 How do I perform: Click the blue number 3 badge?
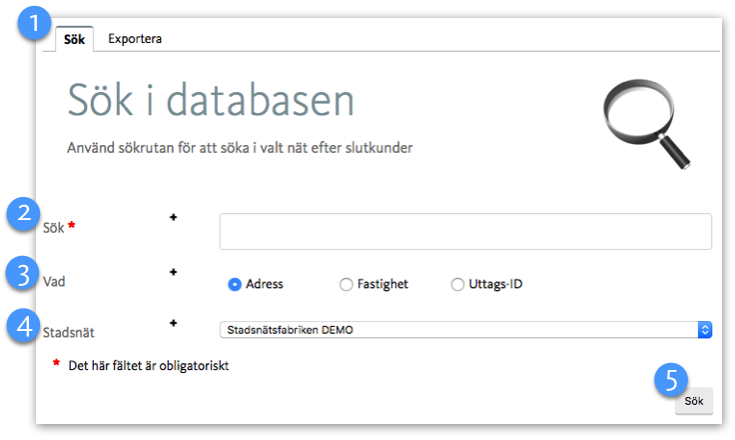coord(22,274)
